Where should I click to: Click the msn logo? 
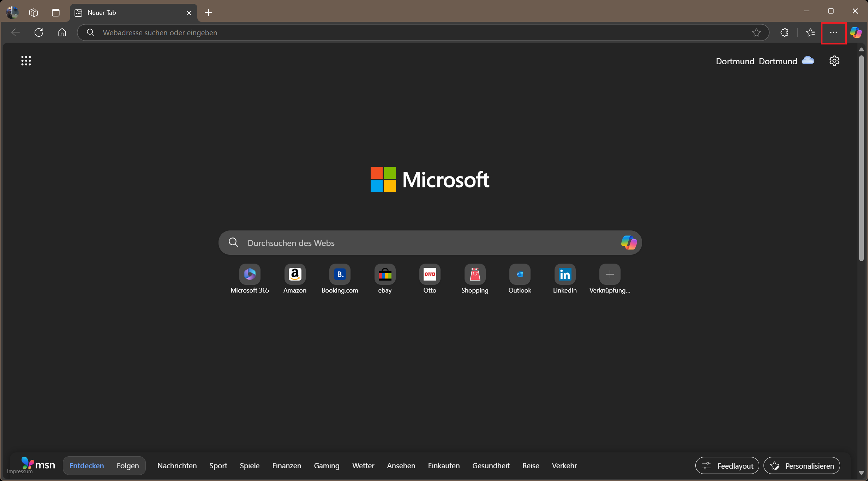click(x=38, y=464)
